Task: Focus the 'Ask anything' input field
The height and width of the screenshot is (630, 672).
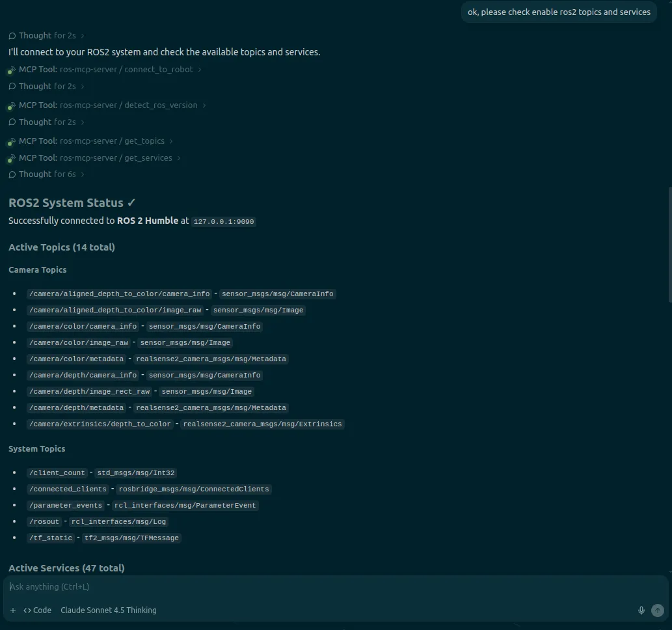Action: click(x=325, y=587)
